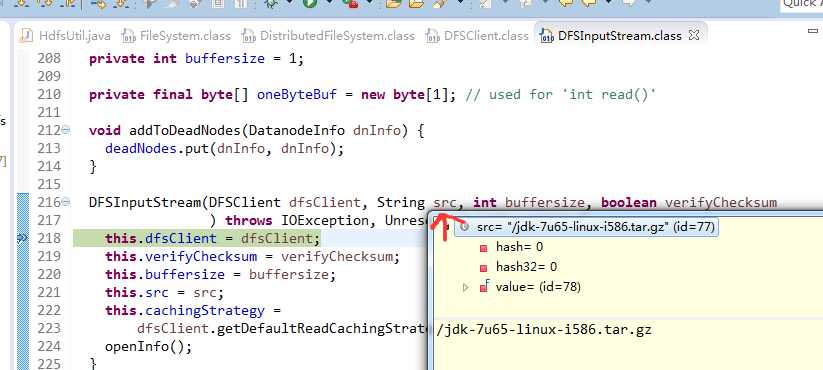Viewport: 823px width, 370px height.
Task: Click the detail pane text /jdk-7u65-linux-i586.tar.gz
Action: 544,330
